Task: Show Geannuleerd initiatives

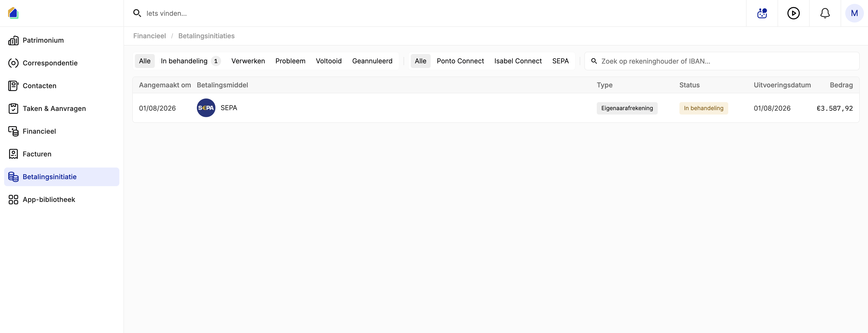Action: coord(372,61)
